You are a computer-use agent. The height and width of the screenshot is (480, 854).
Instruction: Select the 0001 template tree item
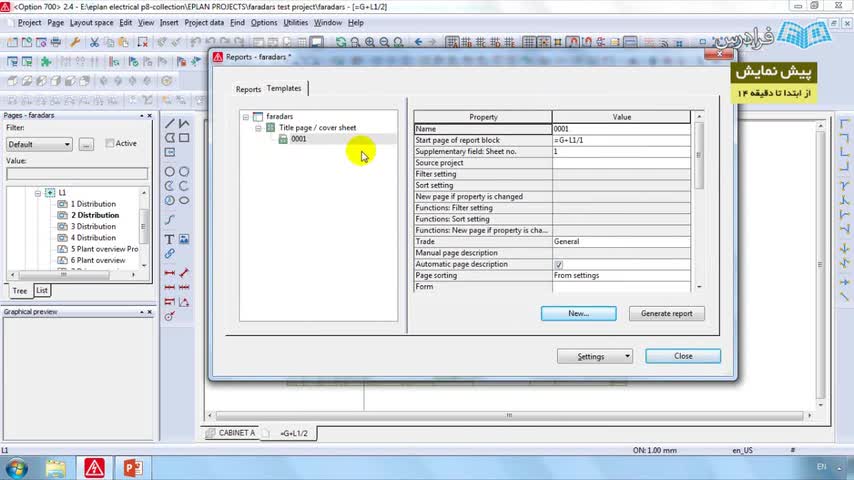pyautogui.click(x=298, y=139)
